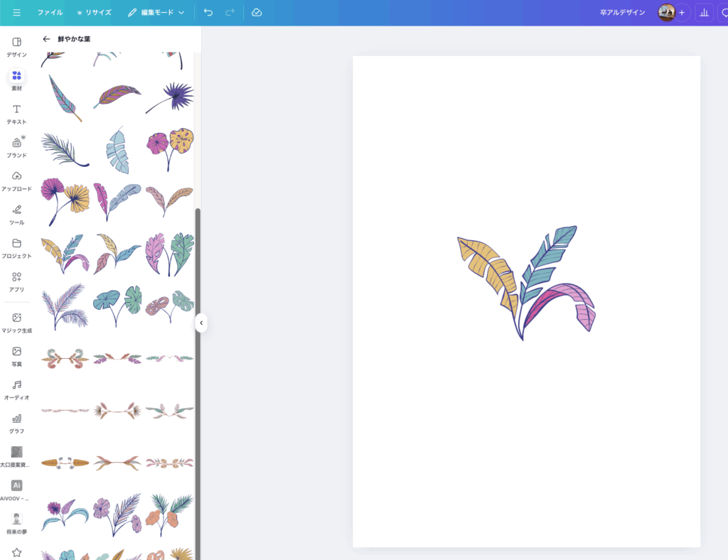The height and width of the screenshot is (560, 728).
Task: Open the テキスト text tool
Action: pyautogui.click(x=16, y=113)
